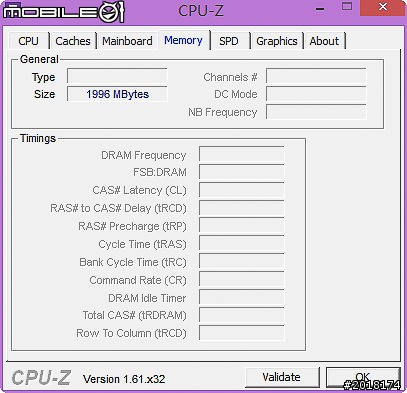Click the Validate button
The image size is (407, 393).
tap(282, 377)
